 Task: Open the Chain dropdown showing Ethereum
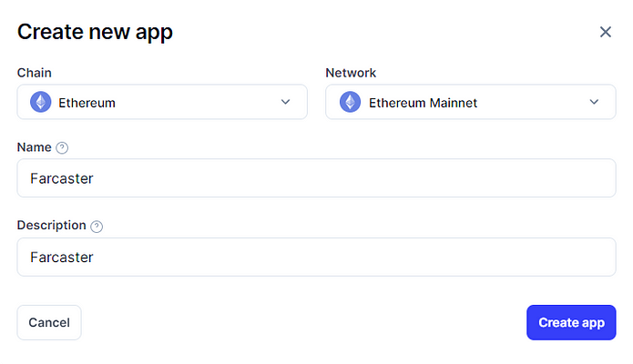click(162, 102)
